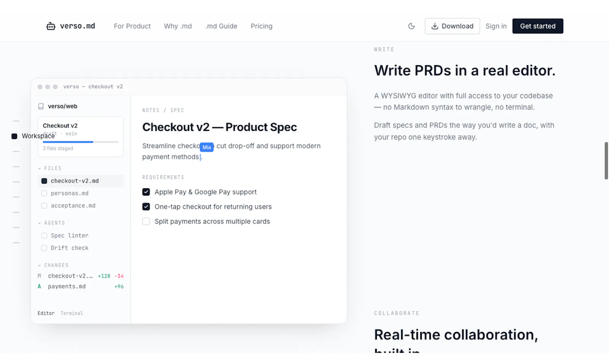Screen dimensions: 609x364
Task: Click the NOTES breadcrumb
Action: coord(151,110)
